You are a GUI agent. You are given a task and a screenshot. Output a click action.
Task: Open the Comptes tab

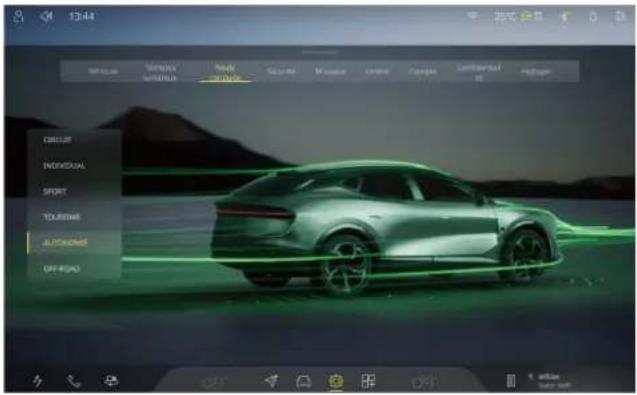422,71
